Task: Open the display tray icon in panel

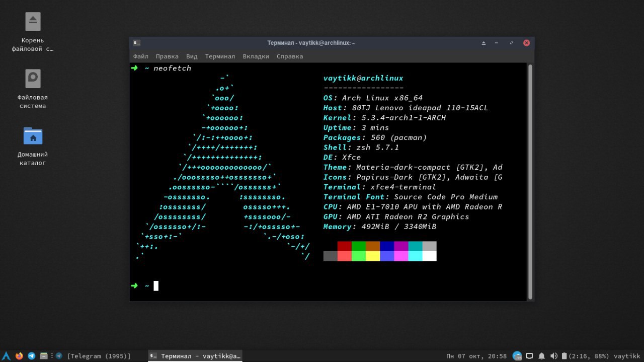Action: coord(529,356)
